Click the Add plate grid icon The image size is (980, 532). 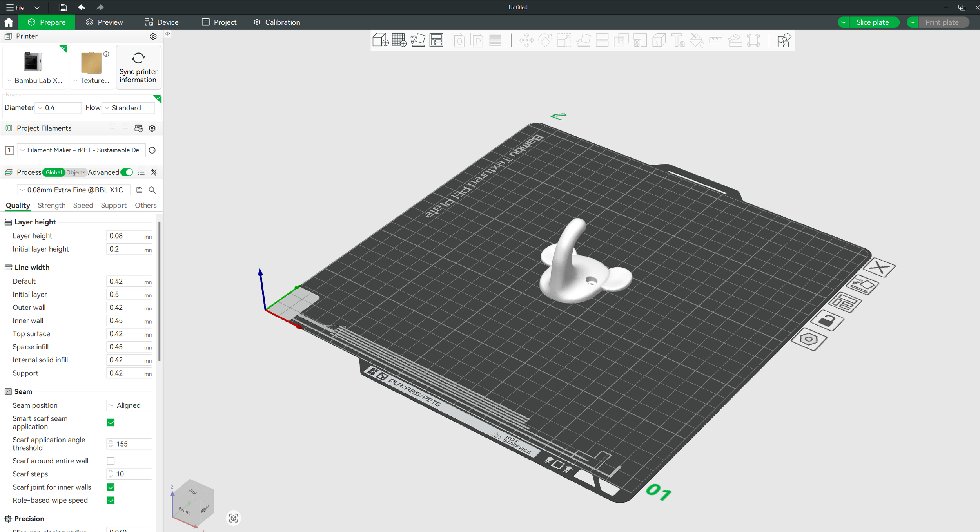399,40
